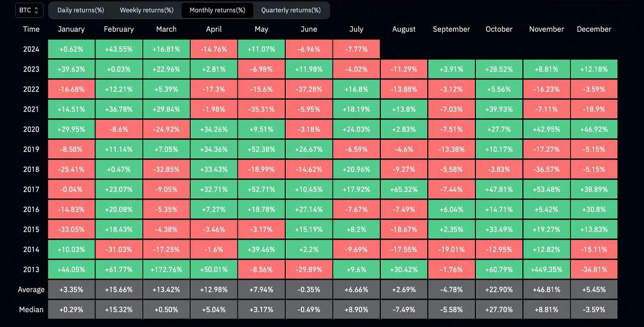Viewport: 644px width, 327px height.
Task: Click the 2013 March +172.76% cell
Action: (167, 269)
